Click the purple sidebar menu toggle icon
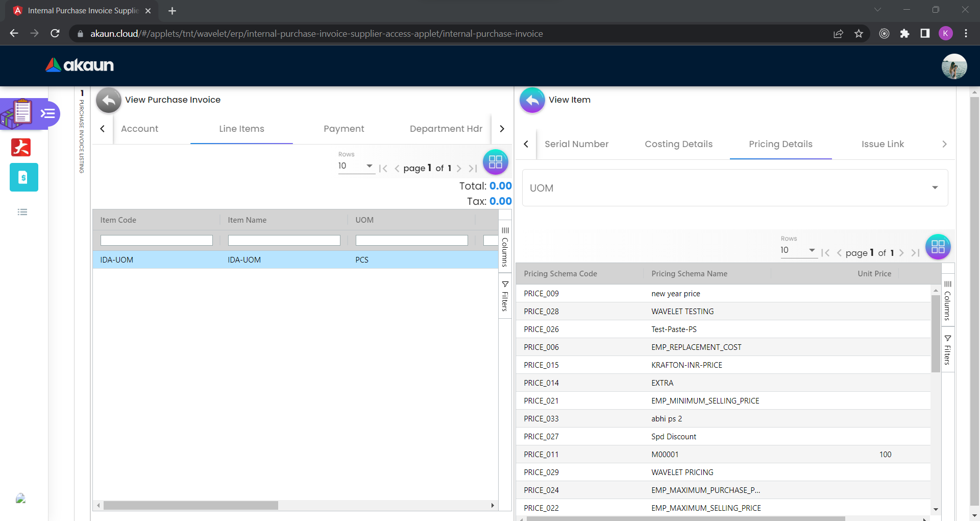980x521 pixels. (x=48, y=113)
